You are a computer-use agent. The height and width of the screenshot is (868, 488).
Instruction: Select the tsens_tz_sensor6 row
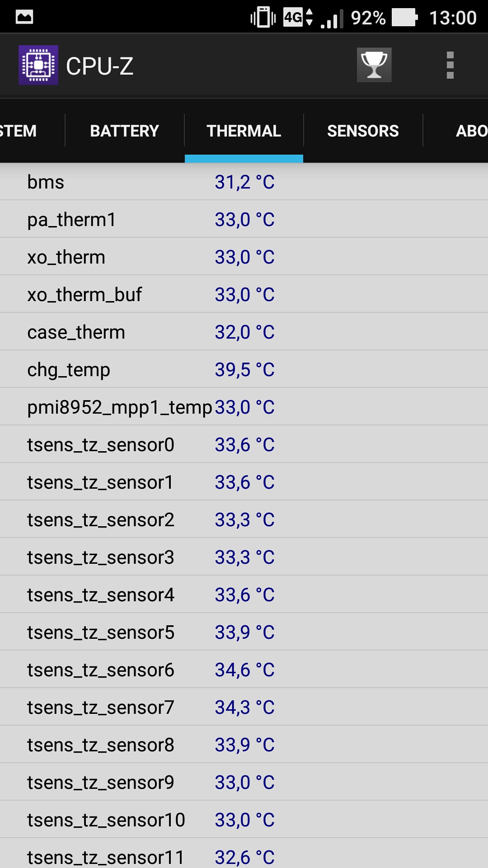tap(244, 670)
